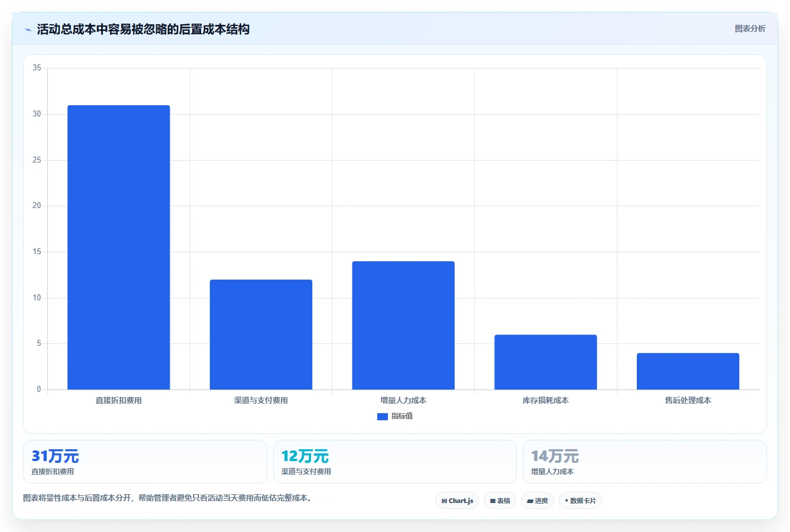790x532 pixels.
Task: Click x-axis label 库存损耗成本
Action: tap(546, 401)
